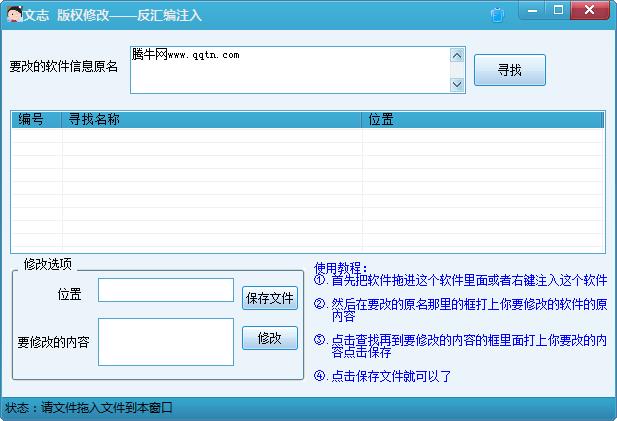Minimize the 版权修改 window
Image resolution: width=617 pixels, height=421 pixels.
coord(532,10)
